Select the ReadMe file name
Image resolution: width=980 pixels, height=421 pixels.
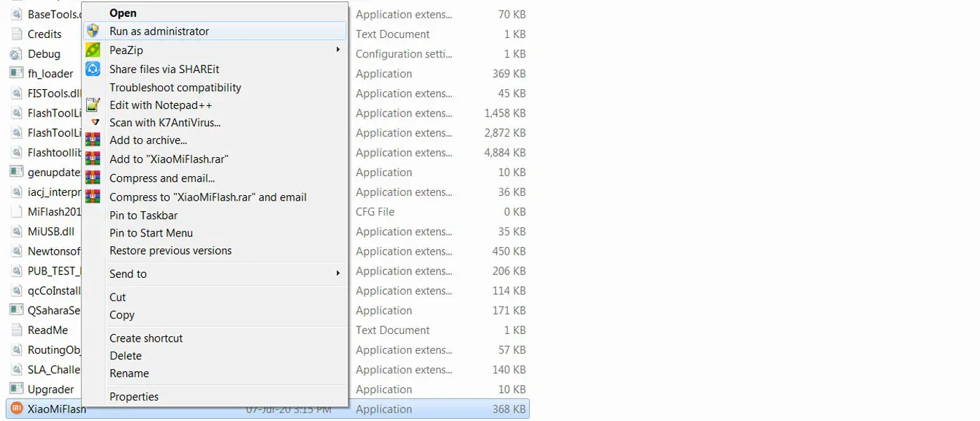(48, 330)
